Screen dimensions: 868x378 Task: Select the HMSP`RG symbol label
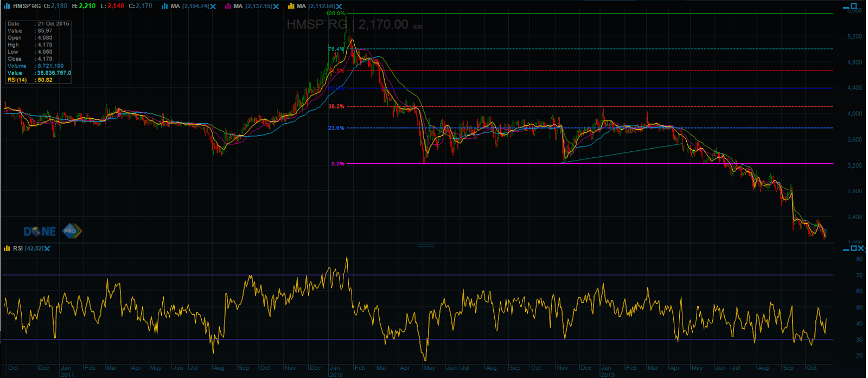[x=27, y=6]
